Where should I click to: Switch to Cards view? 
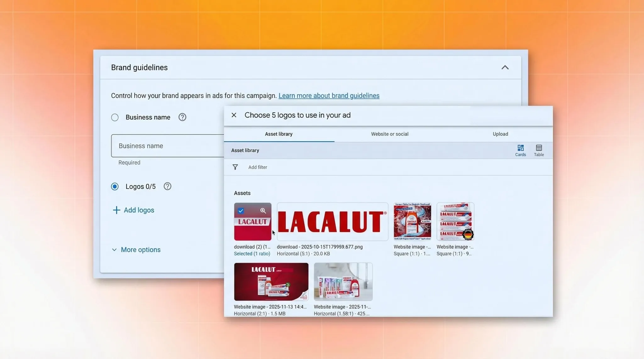pyautogui.click(x=520, y=150)
